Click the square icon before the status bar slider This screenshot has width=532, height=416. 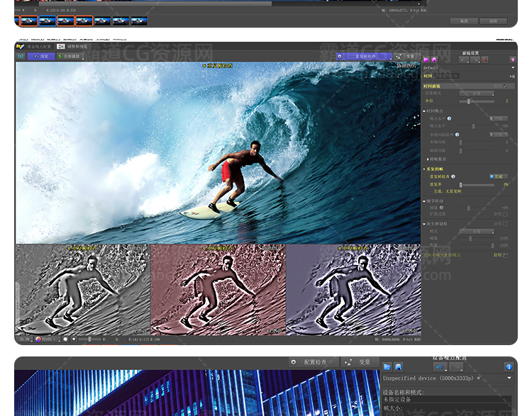(74, 339)
